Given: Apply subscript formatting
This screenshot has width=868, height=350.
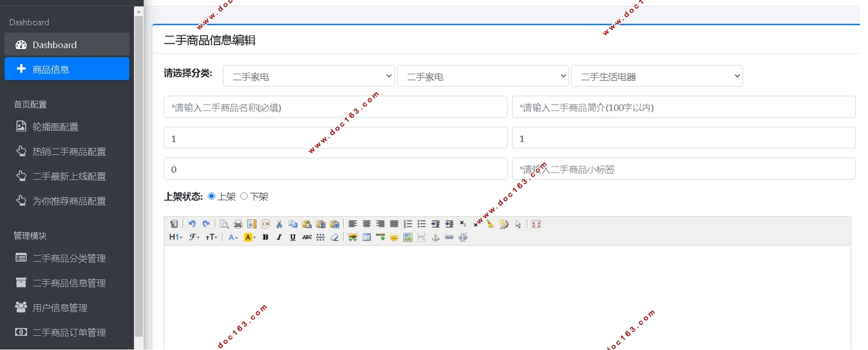Looking at the screenshot, I should [x=463, y=224].
